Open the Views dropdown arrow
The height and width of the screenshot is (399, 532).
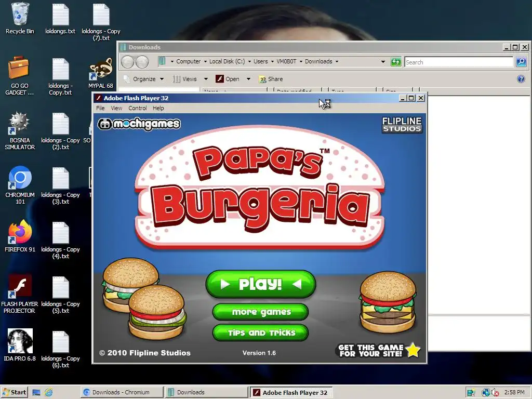coord(206,79)
